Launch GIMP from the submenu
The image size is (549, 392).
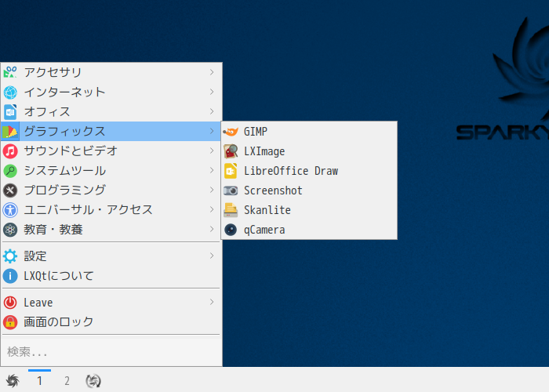tap(309, 132)
